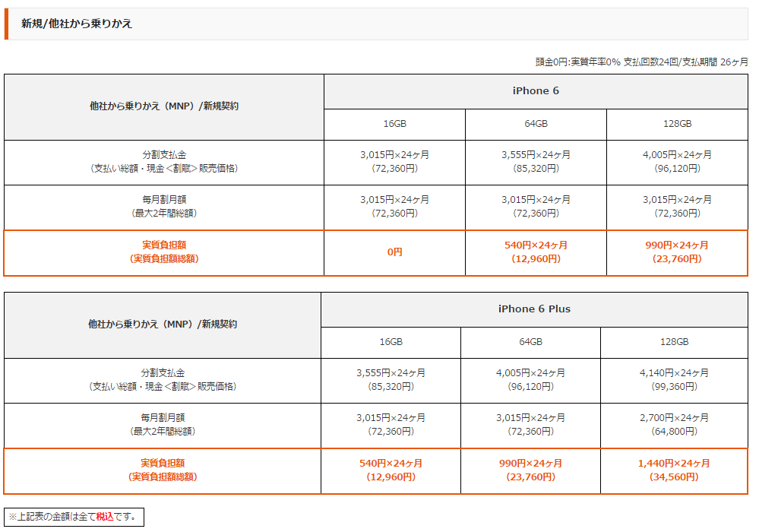
Task: Click the iPhone 6 Plus 16GB 分割支払金 cell, 3,555円×24ヶ月
Action: [x=391, y=380]
